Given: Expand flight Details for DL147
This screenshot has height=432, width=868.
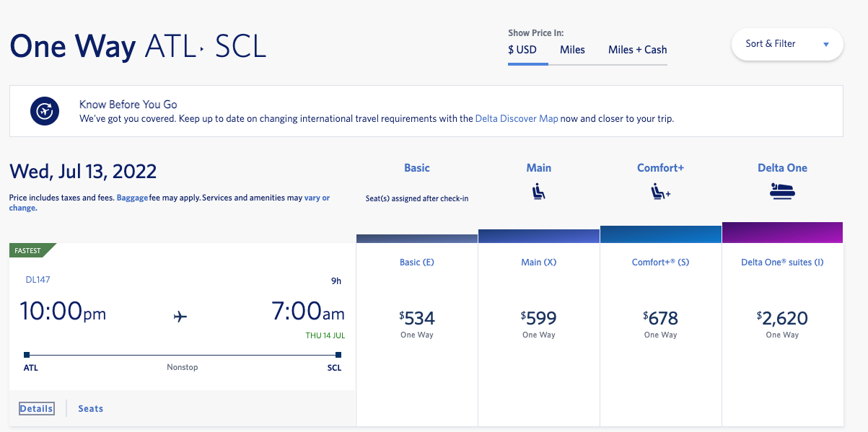Looking at the screenshot, I should pyautogui.click(x=37, y=408).
